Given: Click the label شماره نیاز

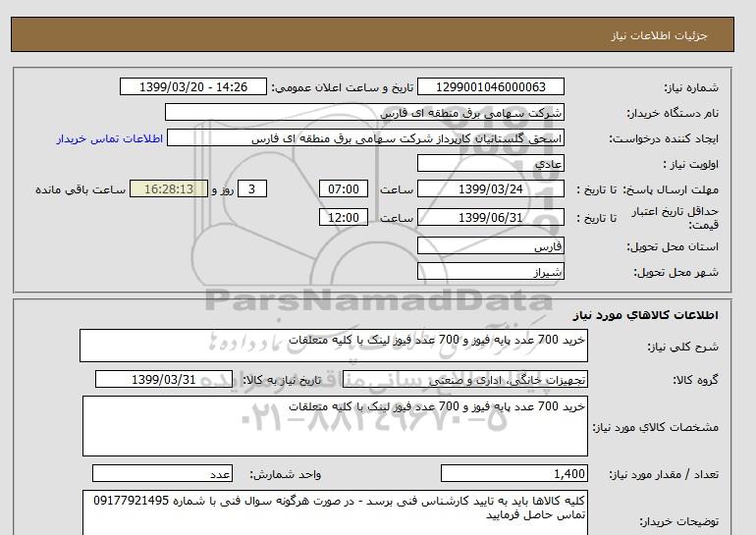Looking at the screenshot, I should point(691,87).
